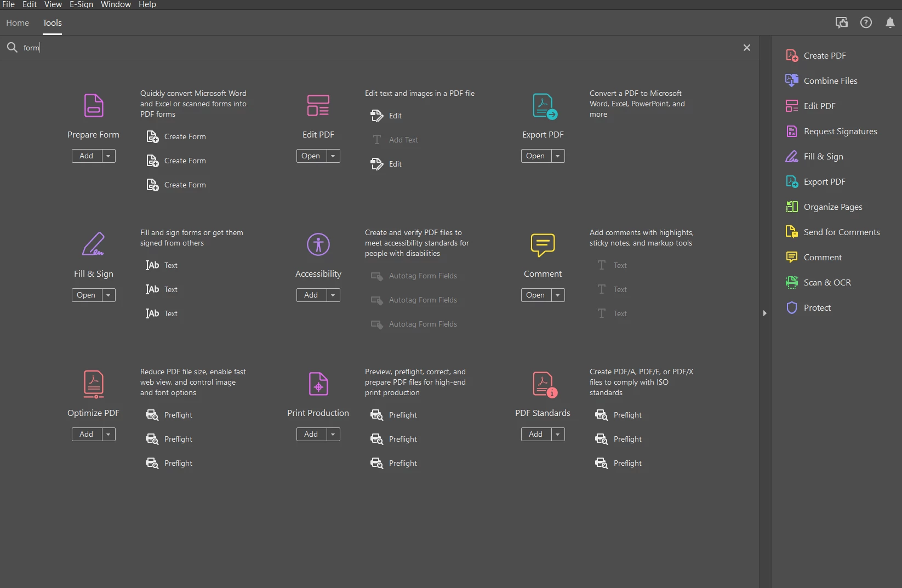Open Create PDF from the right sidebar
Viewport: 902px width, 588px height.
click(817, 56)
